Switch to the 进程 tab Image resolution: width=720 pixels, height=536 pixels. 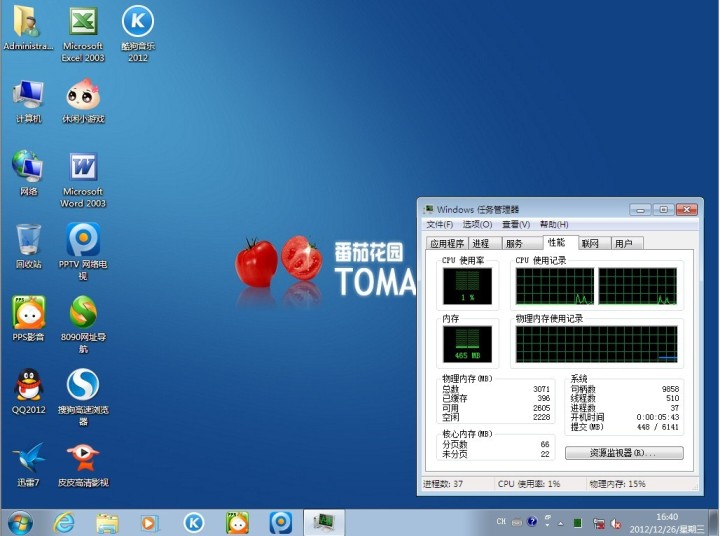pos(481,243)
